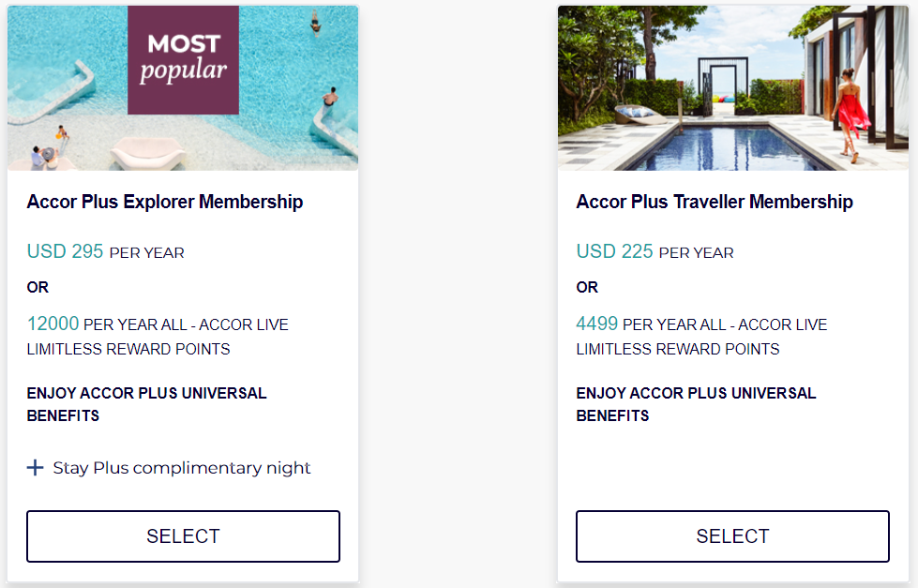Click Explorer's Enjoy Accor Plus Universal Benefits heading
The width and height of the screenshot is (918, 588).
click(146, 404)
